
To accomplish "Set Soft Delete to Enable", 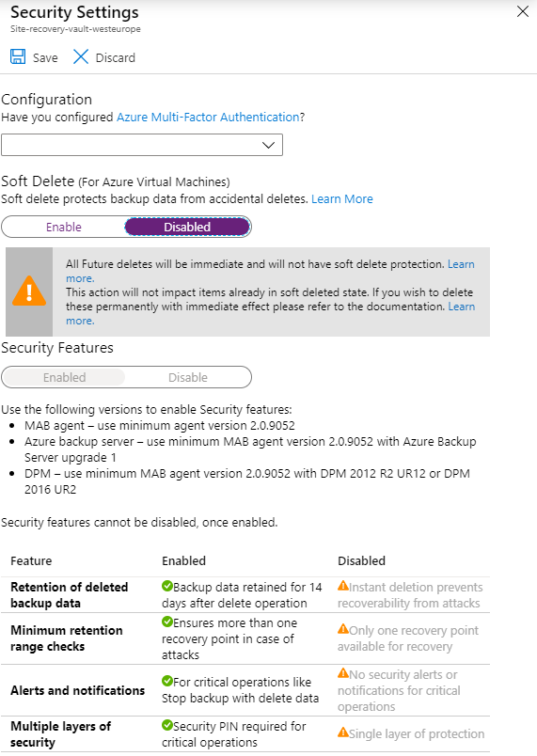I will [x=64, y=228].
